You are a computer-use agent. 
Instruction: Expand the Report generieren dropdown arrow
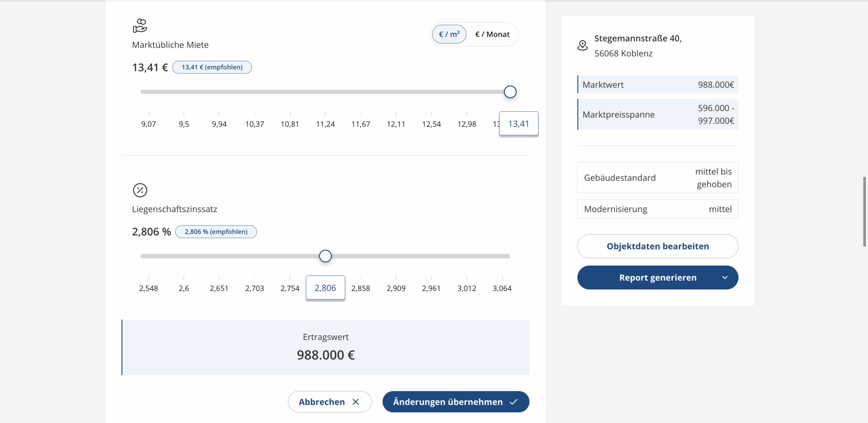point(725,277)
